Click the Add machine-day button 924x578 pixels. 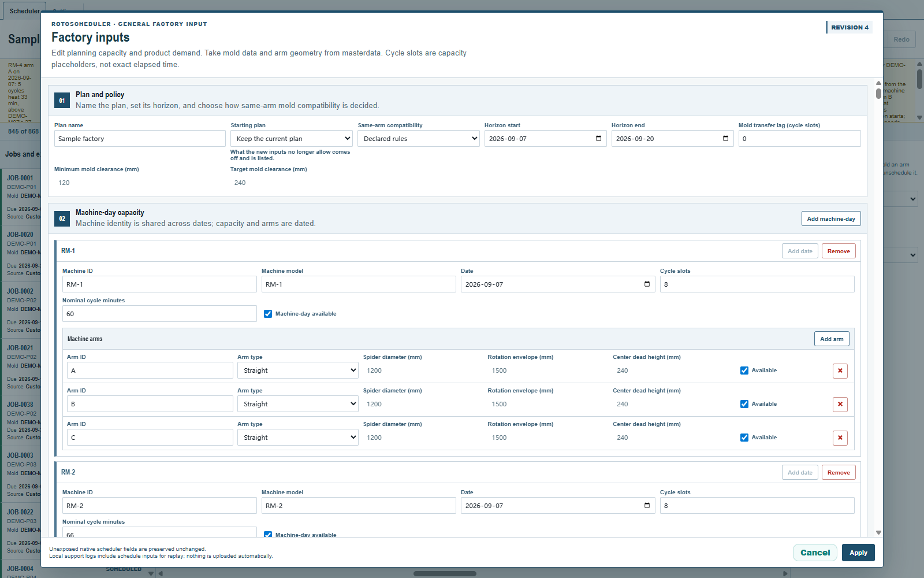point(831,218)
